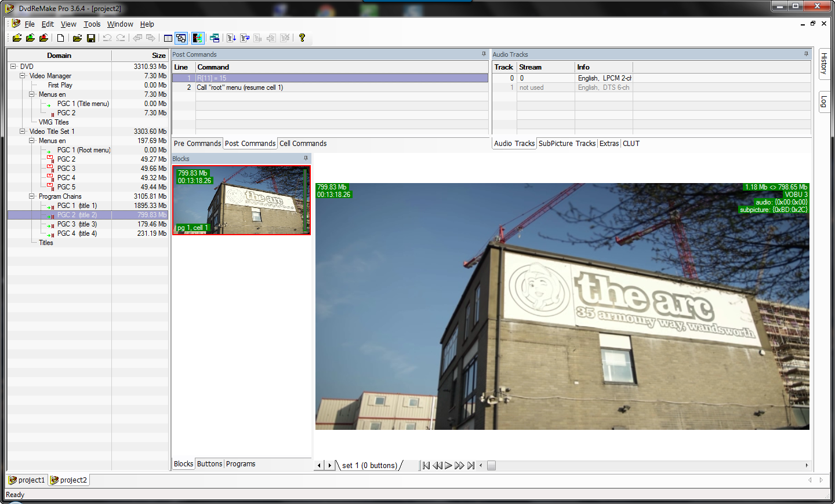Toggle the pin on Audio Tracks panel
The width and height of the screenshot is (835, 504).
[806, 54]
